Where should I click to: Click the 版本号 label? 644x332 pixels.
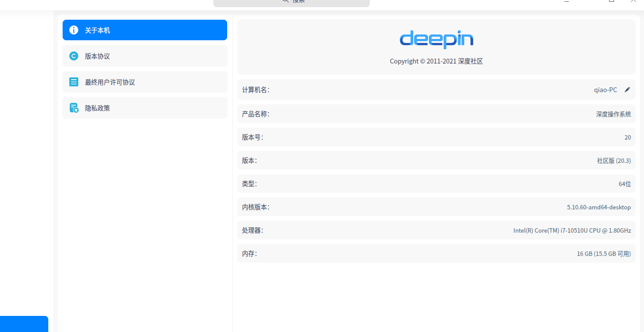pyautogui.click(x=253, y=137)
